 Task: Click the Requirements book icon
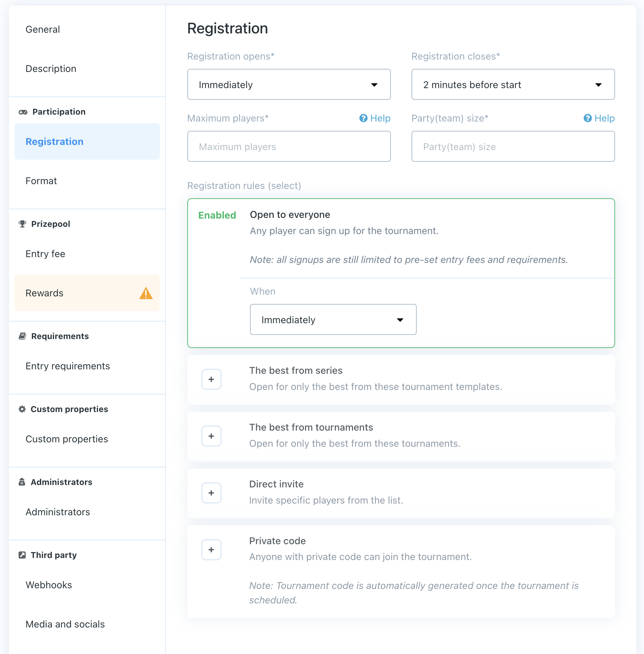pyautogui.click(x=22, y=336)
